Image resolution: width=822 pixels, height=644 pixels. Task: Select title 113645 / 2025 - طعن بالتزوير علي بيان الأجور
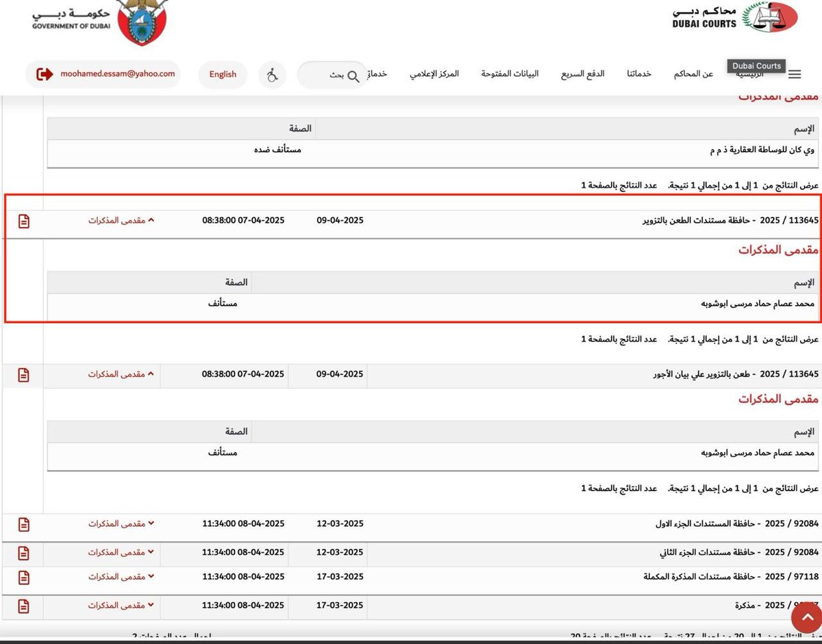pyautogui.click(x=736, y=374)
